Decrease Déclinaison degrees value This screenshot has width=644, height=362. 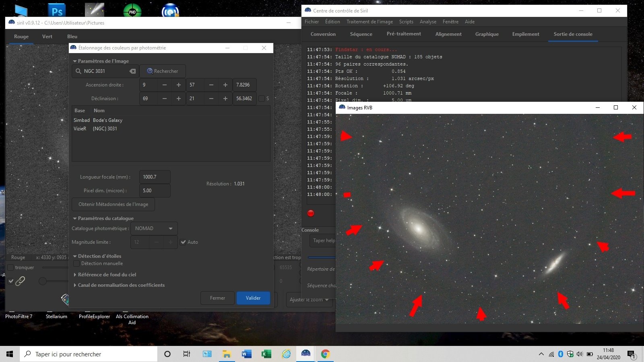pos(165,99)
